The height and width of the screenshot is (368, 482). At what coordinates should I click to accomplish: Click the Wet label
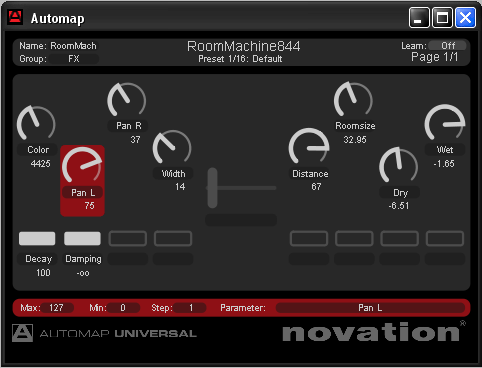pyautogui.click(x=445, y=150)
